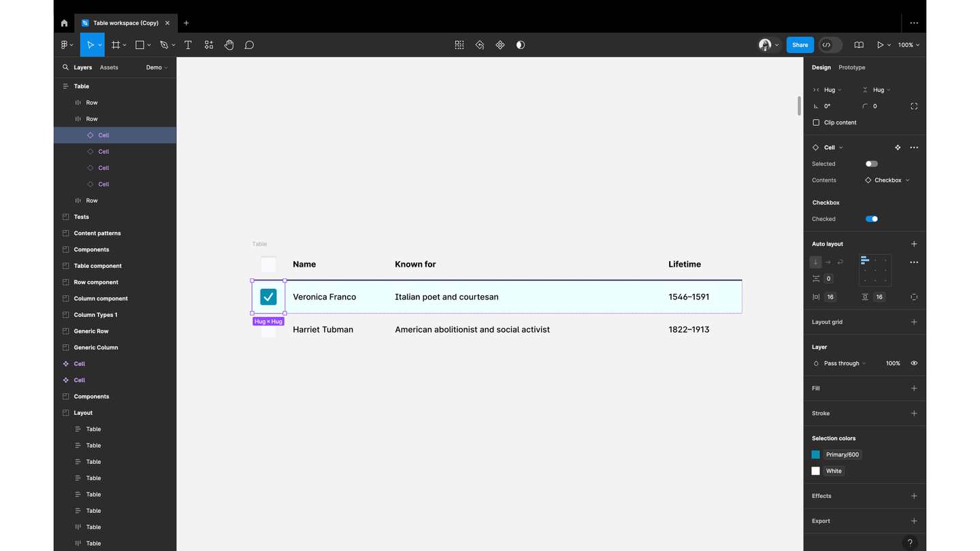Switch to the Assets tab
Viewport: 980px width, 551px height.
109,67
